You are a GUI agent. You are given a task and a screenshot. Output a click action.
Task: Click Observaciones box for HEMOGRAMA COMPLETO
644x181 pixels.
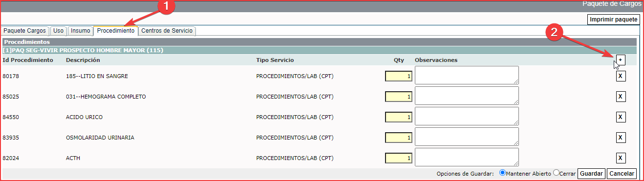coord(467,96)
